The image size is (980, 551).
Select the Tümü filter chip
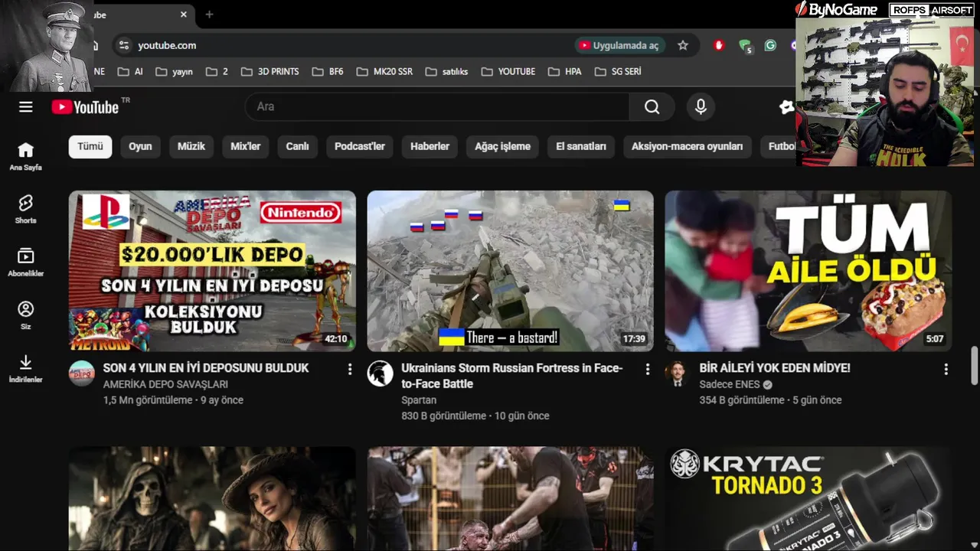coord(90,147)
